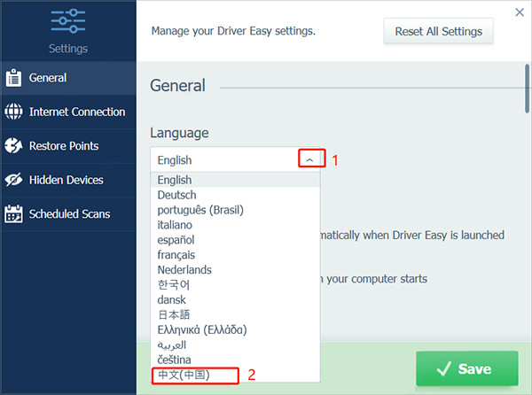
Task: Open the Hidden Devices tab
Action: click(66, 180)
